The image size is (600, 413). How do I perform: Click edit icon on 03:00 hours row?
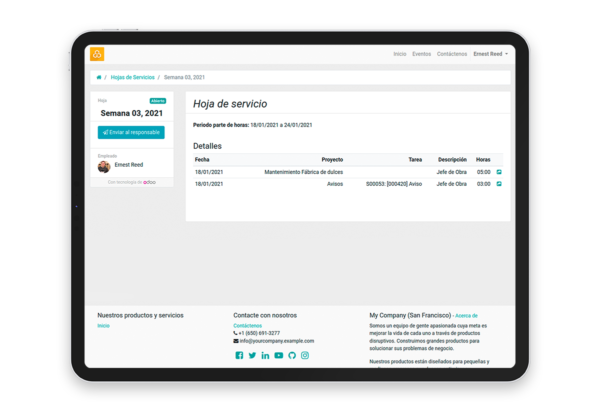coord(499,184)
